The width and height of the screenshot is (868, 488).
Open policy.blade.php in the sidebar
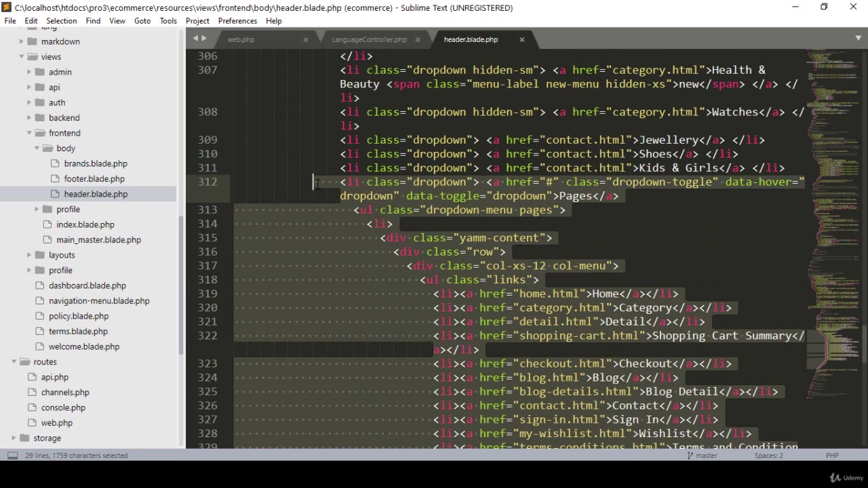(79, 316)
